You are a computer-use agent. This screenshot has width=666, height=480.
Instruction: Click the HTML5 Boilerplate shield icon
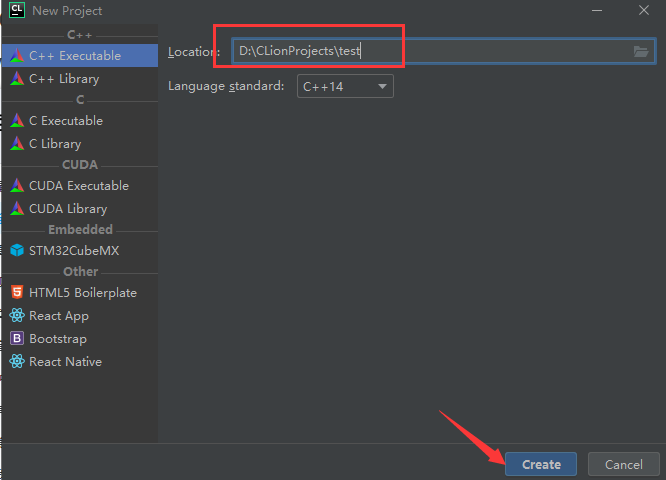coord(17,292)
